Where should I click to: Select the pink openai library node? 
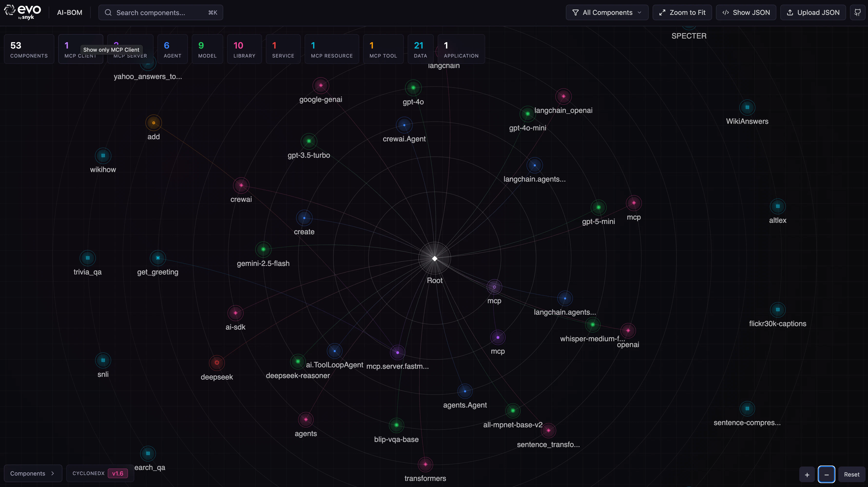(628, 331)
